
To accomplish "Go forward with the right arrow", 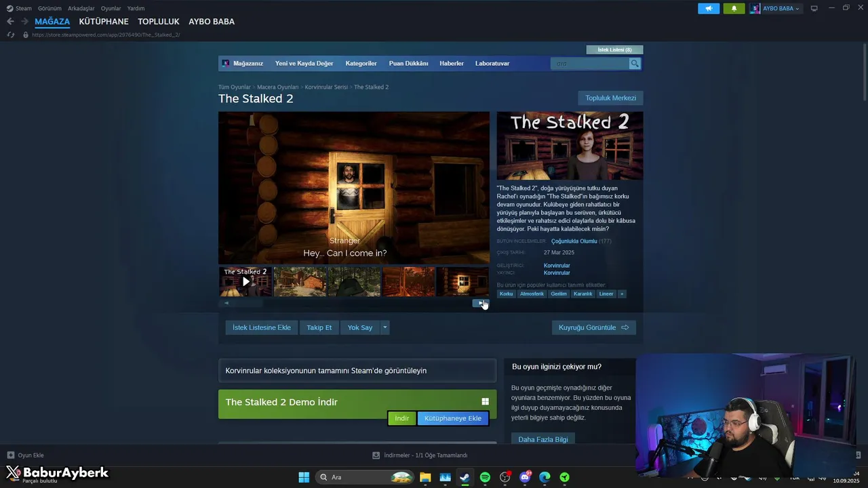I will [24, 22].
